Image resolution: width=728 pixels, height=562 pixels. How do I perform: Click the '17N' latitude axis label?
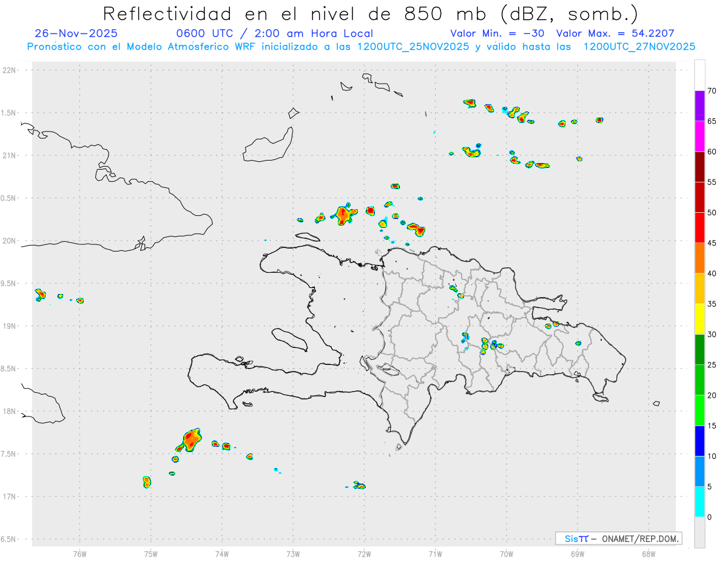(10, 497)
